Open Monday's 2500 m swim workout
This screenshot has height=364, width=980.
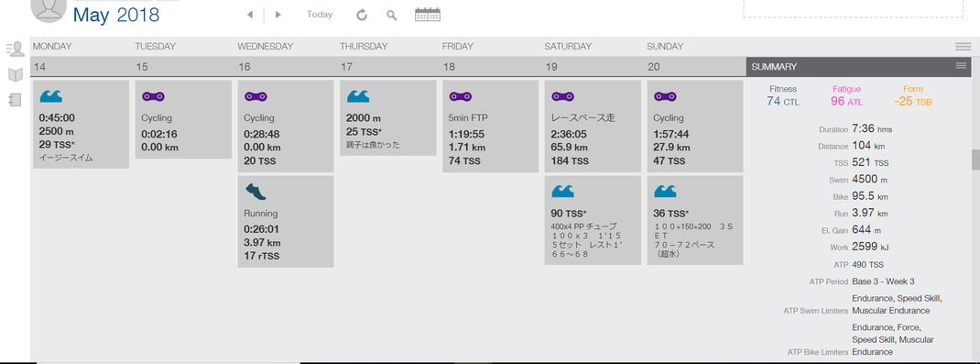pyautogui.click(x=82, y=124)
